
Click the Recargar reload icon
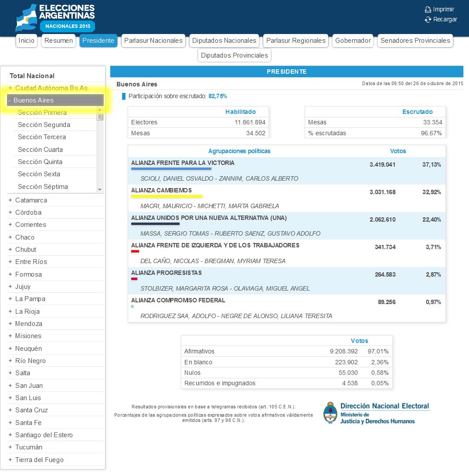[428, 20]
